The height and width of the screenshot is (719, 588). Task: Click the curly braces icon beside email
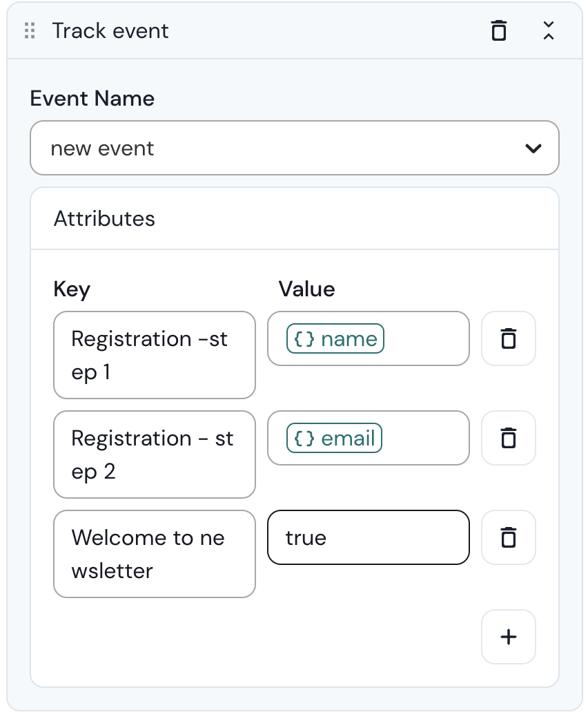point(304,439)
